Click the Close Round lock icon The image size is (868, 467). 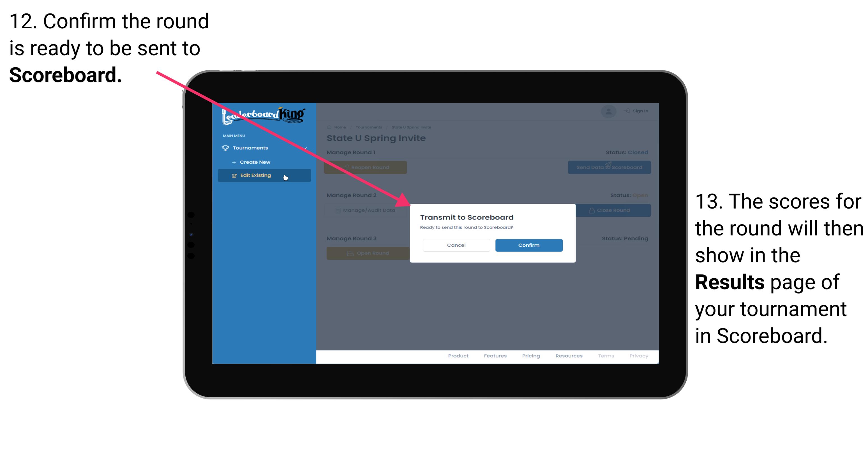tap(592, 210)
